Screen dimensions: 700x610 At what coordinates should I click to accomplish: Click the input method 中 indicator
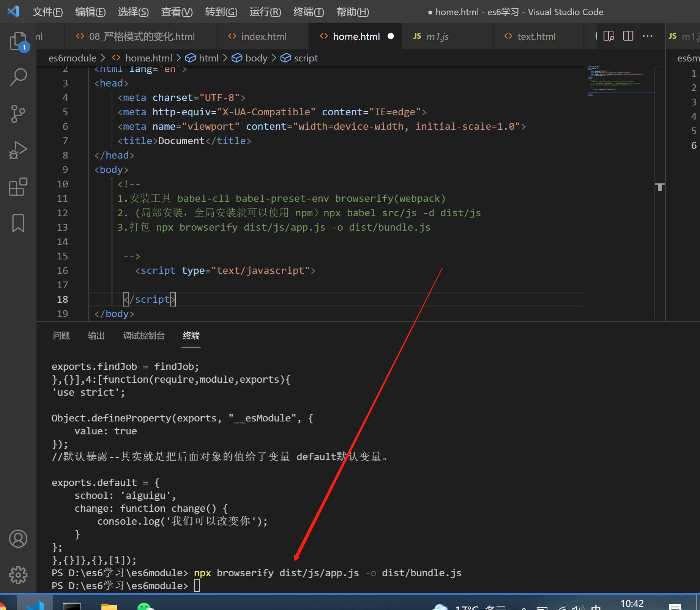[x=596, y=607]
